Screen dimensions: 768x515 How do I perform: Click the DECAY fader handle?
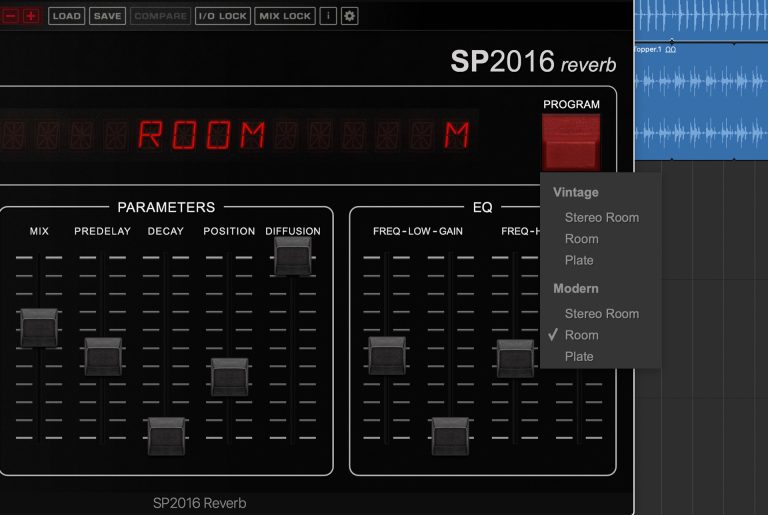[166, 436]
